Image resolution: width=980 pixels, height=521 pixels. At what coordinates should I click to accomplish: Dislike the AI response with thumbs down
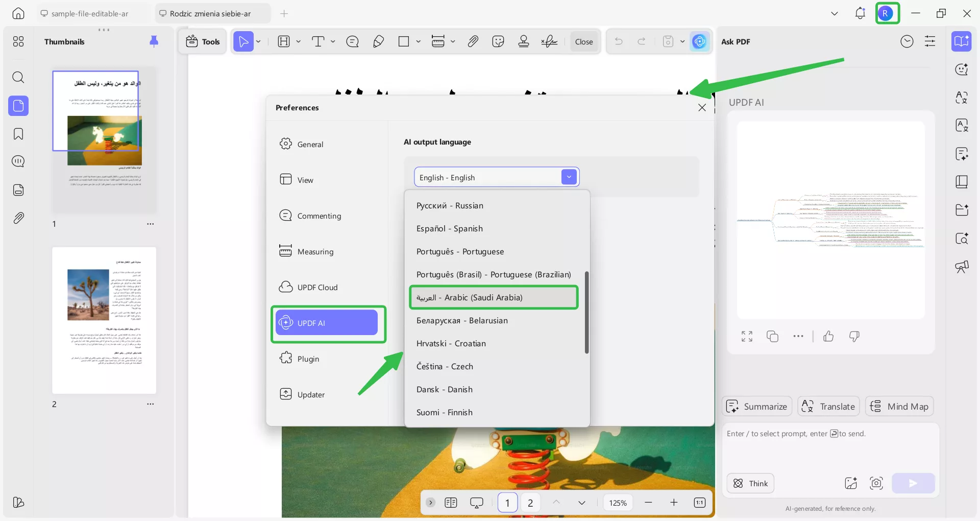tap(854, 336)
